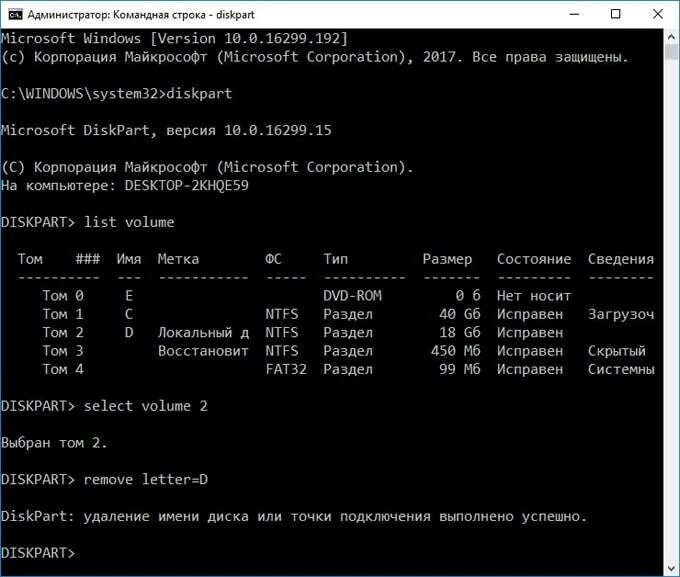The width and height of the screenshot is (680, 577).
Task: Click drive letter 'D' in Том 2 row
Action: pyautogui.click(x=129, y=333)
